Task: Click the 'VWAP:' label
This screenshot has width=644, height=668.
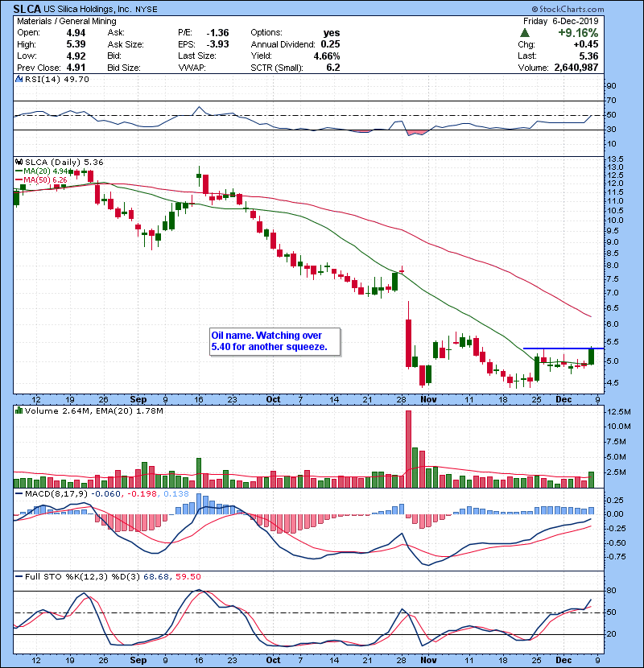Action: (192, 68)
